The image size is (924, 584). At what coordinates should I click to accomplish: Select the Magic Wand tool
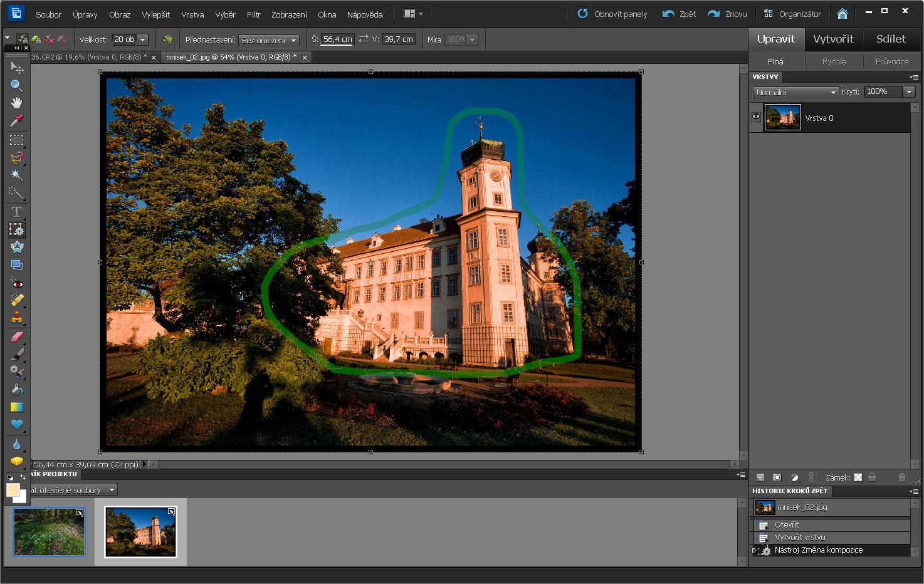(16, 175)
